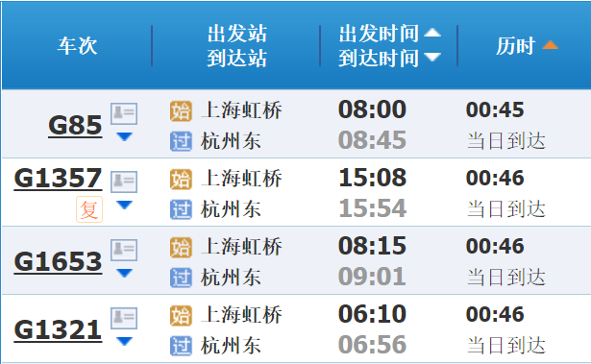Viewport: 591px width, 364px height.
Task: Expand G1321 details with blue arrow
Action: point(124,341)
